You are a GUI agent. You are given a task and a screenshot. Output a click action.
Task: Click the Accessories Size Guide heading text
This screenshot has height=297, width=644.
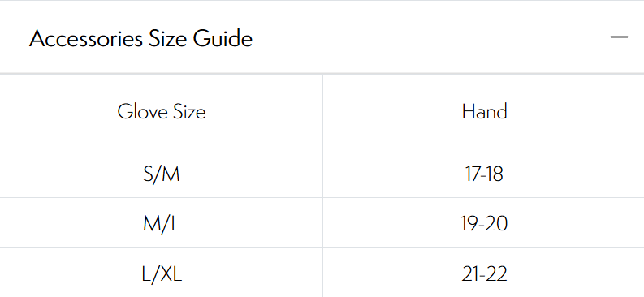point(140,39)
